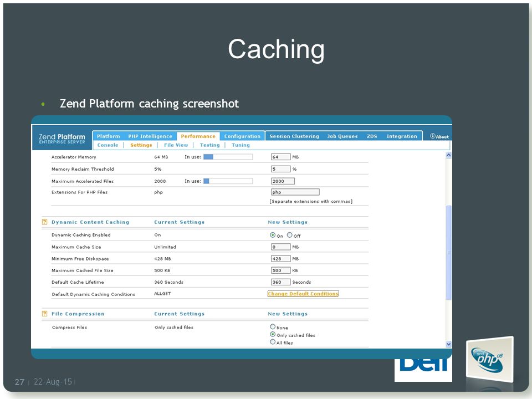Go to the Testing sub-tab
Screen dimensions: 532x399
coord(209,145)
